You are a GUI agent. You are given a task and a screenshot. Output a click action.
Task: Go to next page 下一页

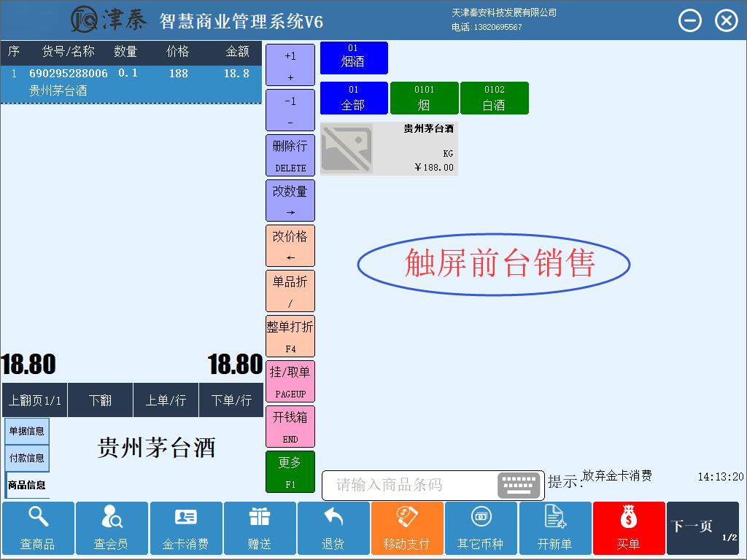tap(702, 528)
